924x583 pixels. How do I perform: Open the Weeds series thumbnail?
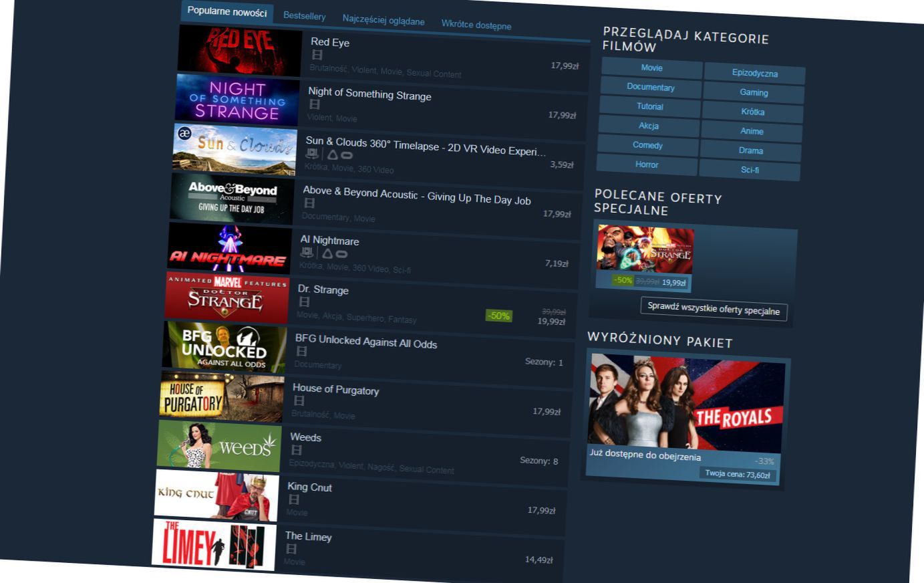pos(219,445)
